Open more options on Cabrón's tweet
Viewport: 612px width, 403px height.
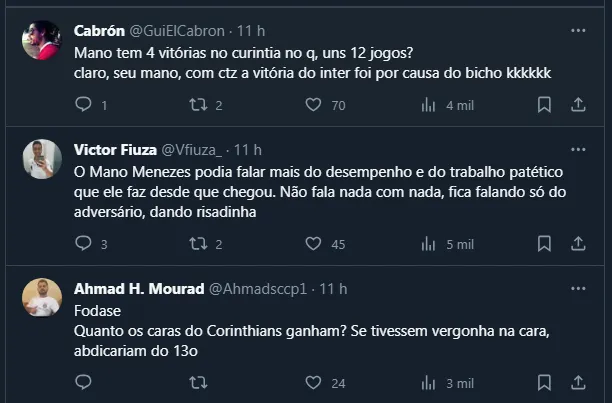tap(578, 30)
